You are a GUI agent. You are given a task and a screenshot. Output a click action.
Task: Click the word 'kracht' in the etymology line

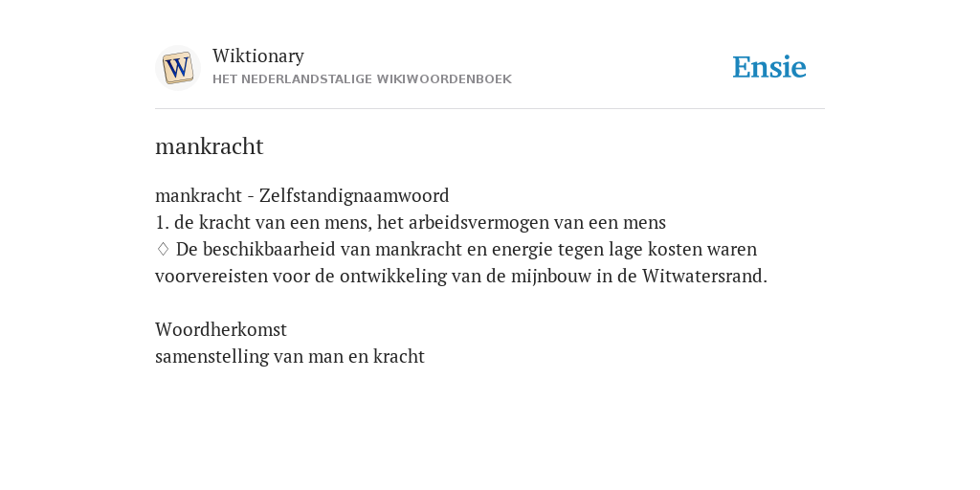[x=399, y=356]
